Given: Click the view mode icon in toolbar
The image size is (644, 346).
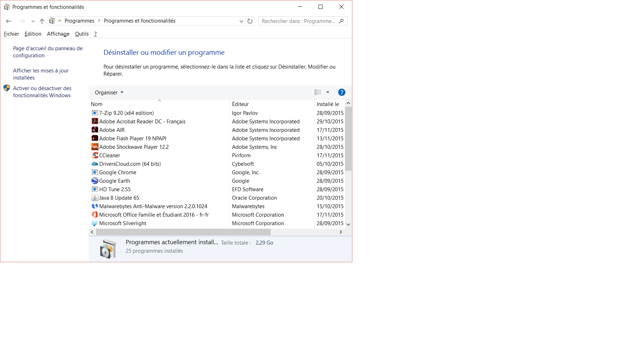Looking at the screenshot, I should [318, 92].
